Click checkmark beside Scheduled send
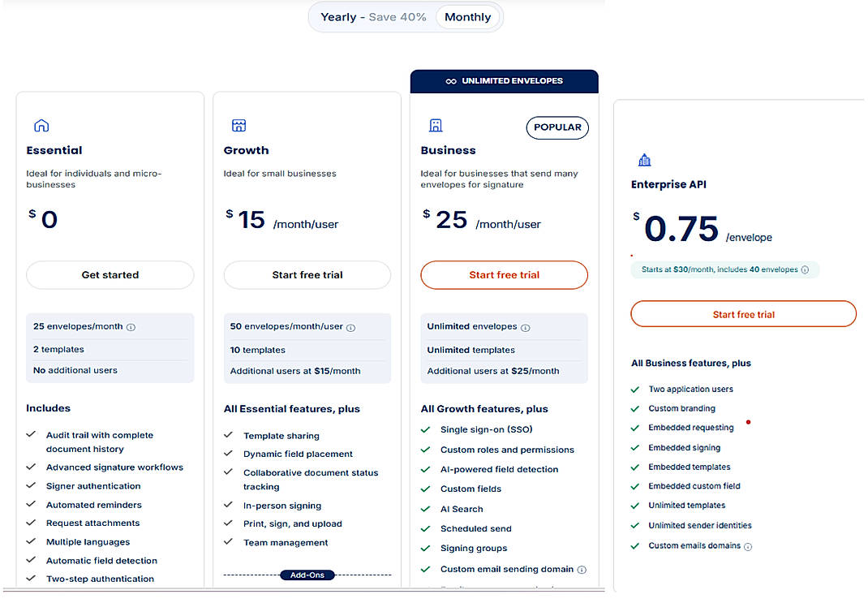 425,529
